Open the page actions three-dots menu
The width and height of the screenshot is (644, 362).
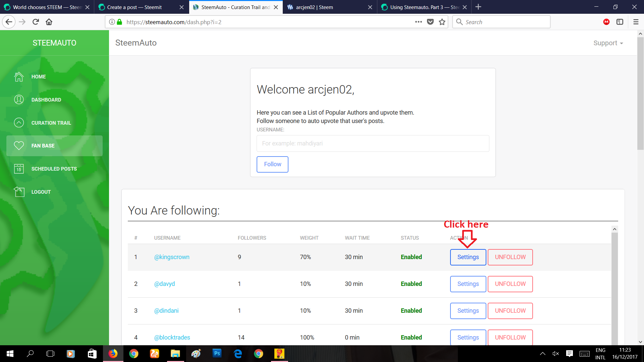(x=418, y=22)
